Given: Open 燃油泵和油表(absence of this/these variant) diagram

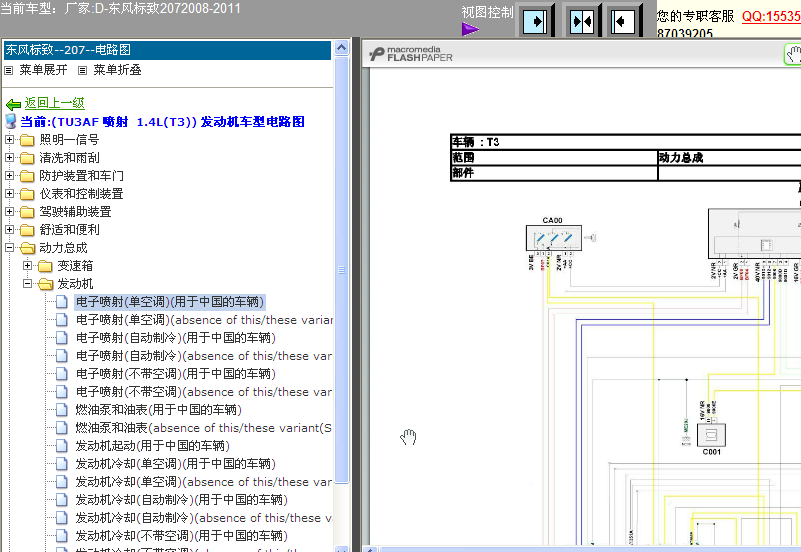Looking at the screenshot, I should 204,428.
